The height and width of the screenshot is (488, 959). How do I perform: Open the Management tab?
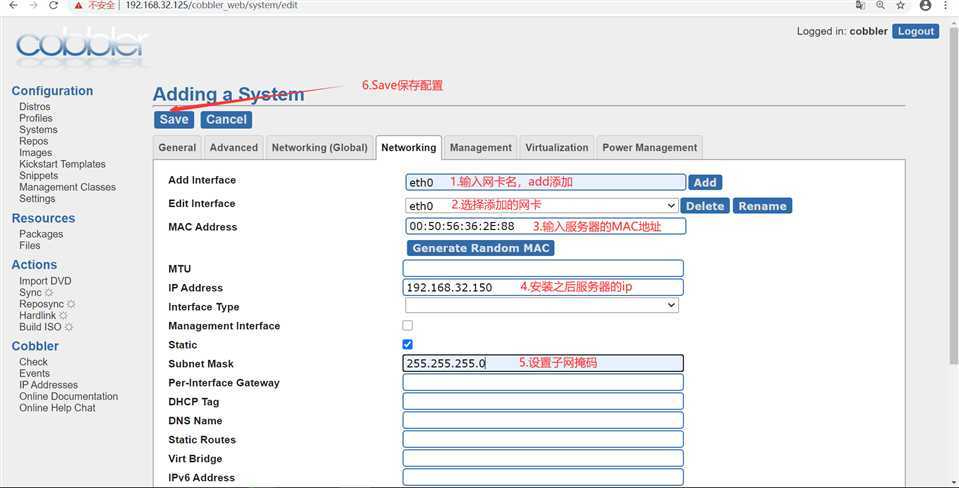[481, 147]
